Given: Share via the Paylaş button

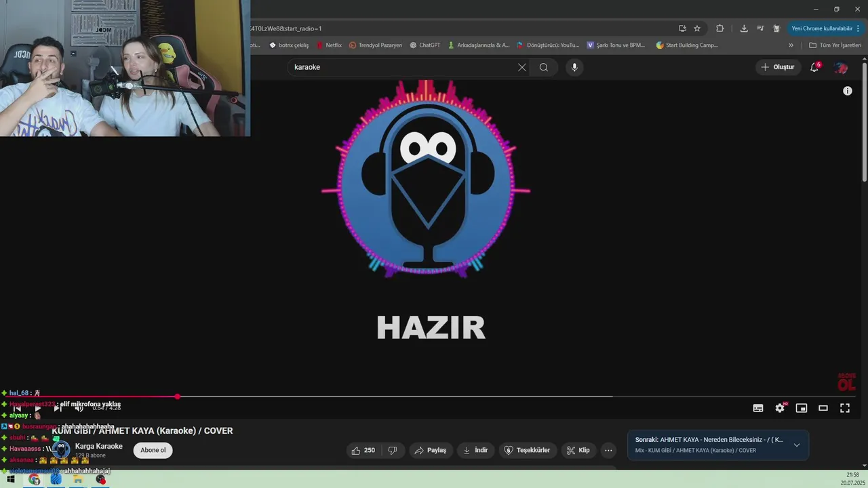Looking at the screenshot, I should 431,450.
